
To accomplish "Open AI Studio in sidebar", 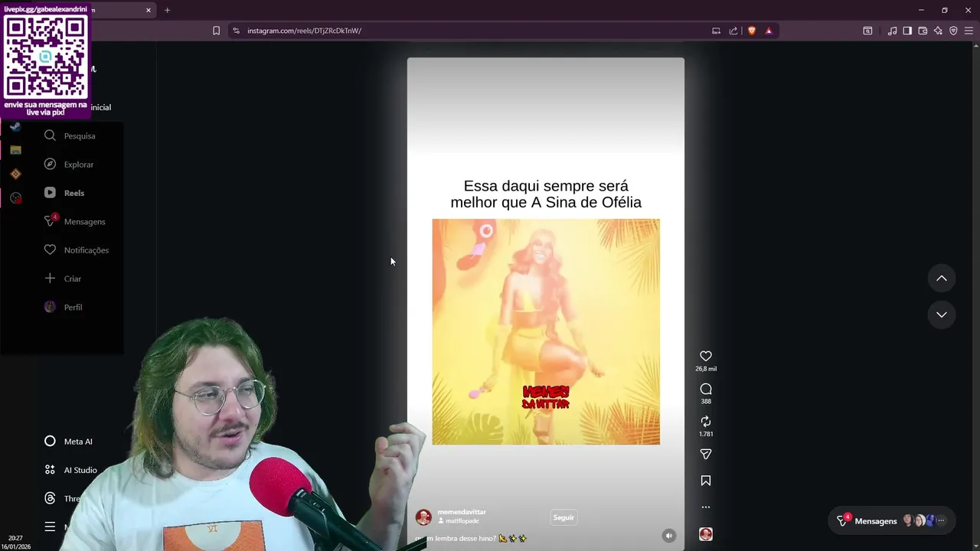I will [71, 470].
